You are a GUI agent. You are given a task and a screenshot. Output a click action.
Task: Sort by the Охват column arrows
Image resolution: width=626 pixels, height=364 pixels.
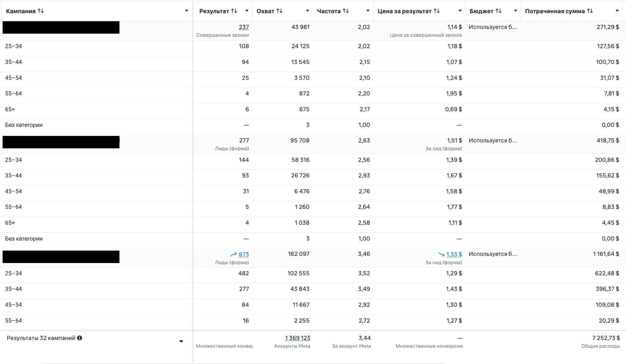[x=279, y=11]
